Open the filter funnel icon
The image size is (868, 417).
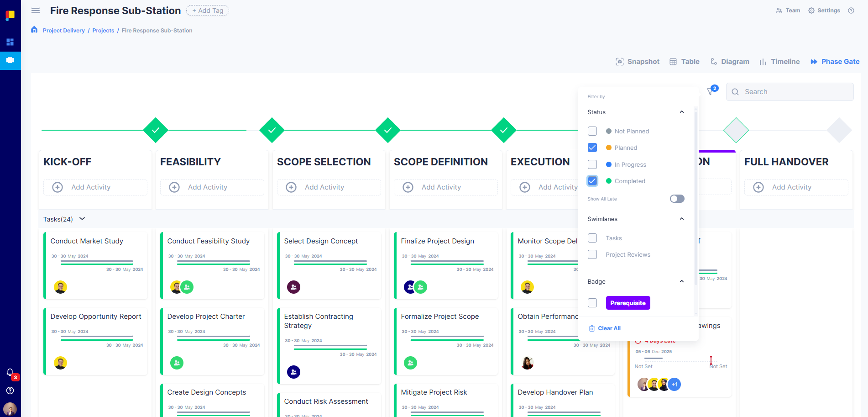[711, 91]
